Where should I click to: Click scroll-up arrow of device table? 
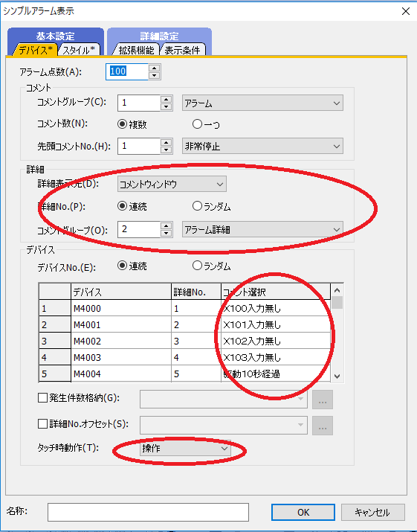337,290
